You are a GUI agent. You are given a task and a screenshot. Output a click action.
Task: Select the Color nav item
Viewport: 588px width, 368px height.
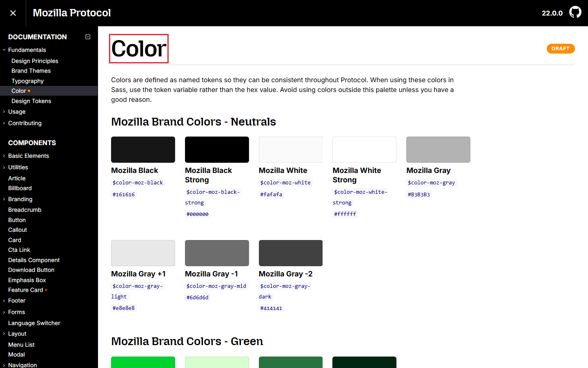click(19, 91)
